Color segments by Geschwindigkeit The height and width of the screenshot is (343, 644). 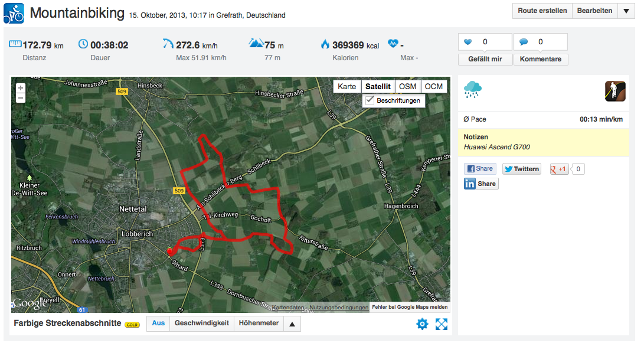(x=202, y=324)
